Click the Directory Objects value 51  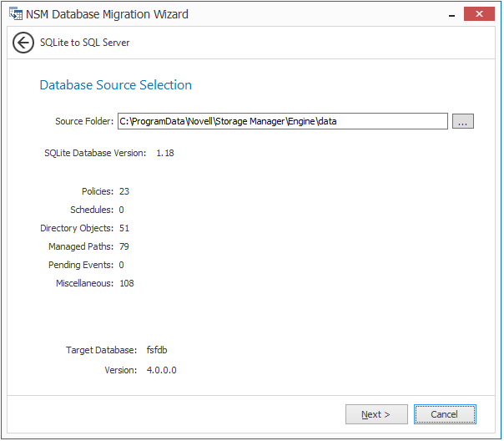click(x=124, y=228)
